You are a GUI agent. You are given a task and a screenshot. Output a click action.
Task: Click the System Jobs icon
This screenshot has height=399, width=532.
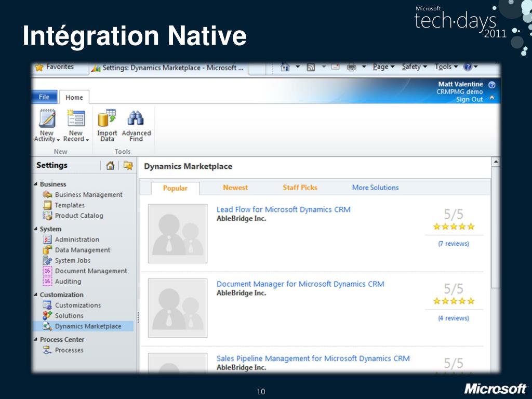(47, 260)
